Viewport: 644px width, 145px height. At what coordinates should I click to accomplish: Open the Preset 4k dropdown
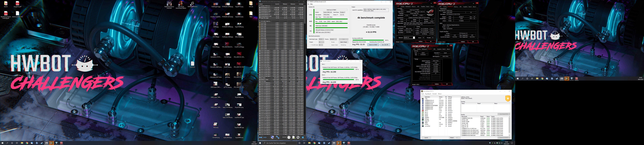pos(321,42)
